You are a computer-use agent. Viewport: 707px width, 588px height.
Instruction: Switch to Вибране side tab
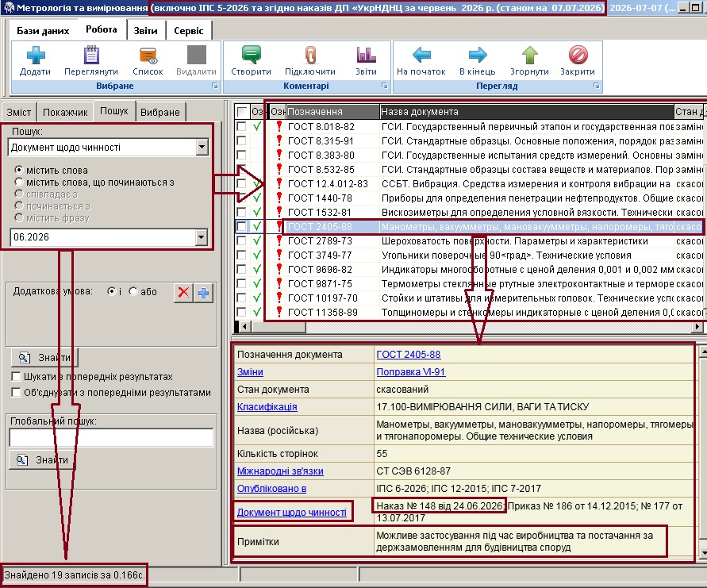[x=160, y=112]
